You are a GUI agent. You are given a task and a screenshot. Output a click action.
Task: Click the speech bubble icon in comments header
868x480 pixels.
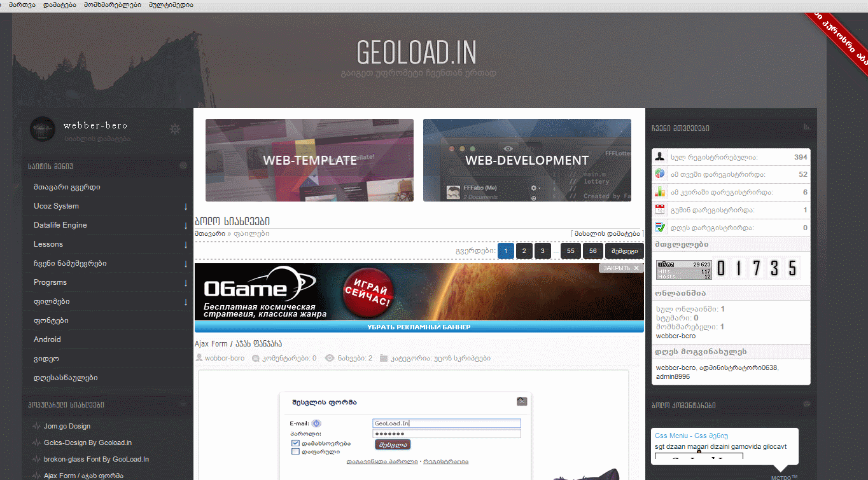(x=807, y=404)
